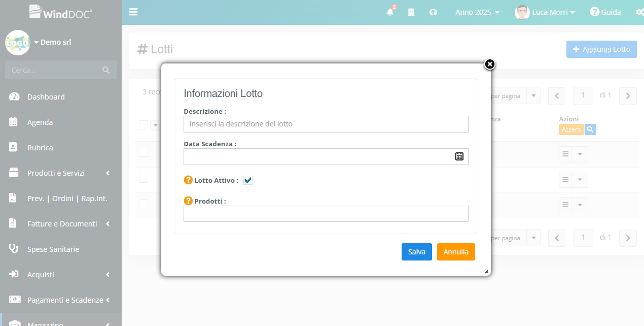Click the Descrizione input field

click(326, 124)
